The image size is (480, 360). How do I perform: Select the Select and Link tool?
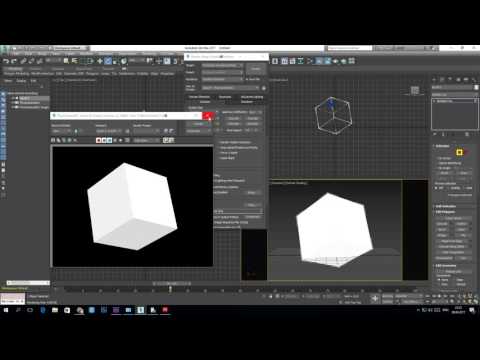23,61
